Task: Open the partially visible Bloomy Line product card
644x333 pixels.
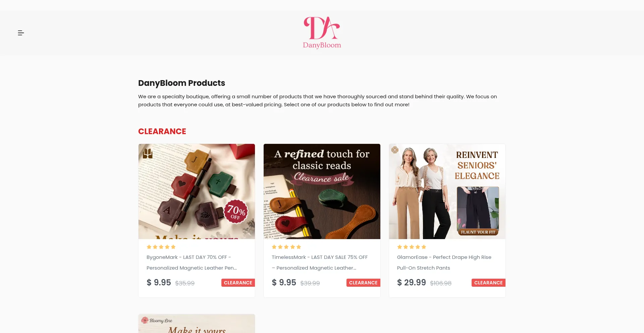Action: [x=197, y=324]
